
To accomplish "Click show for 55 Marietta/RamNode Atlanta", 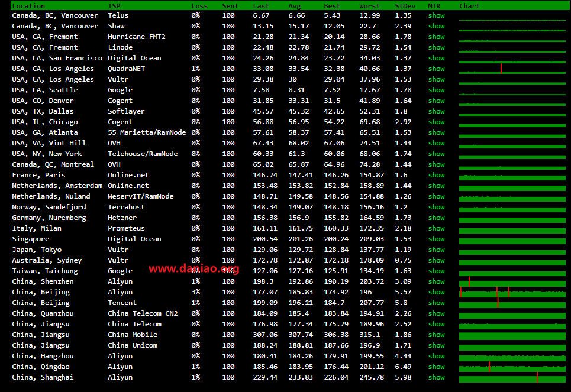I will click(x=436, y=132).
